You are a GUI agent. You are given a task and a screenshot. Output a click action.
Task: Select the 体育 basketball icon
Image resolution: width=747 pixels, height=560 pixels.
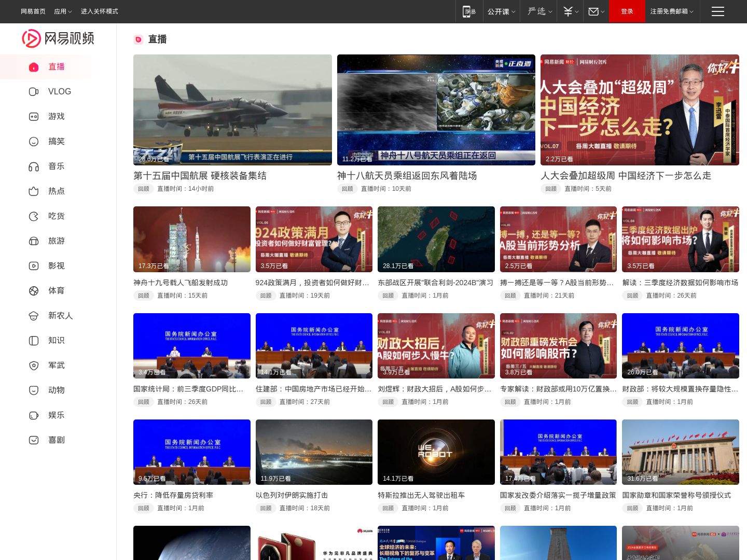tap(34, 291)
